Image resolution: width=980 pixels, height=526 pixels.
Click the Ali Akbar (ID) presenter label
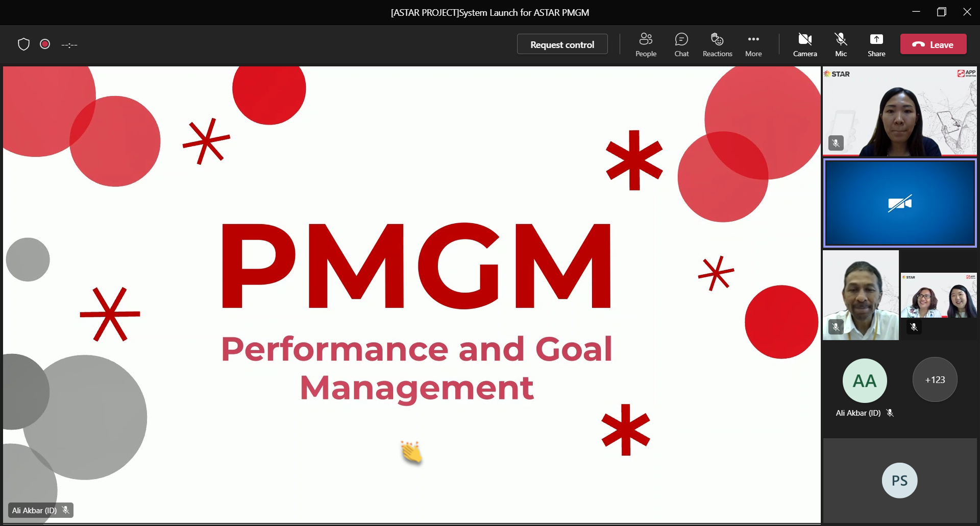tap(35, 510)
